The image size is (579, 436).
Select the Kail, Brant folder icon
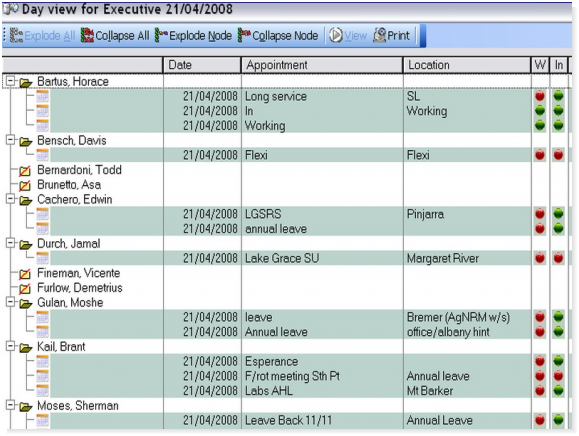(x=26, y=347)
